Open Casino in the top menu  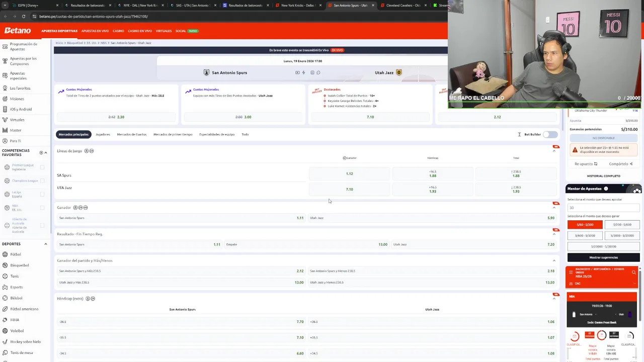[118, 31]
